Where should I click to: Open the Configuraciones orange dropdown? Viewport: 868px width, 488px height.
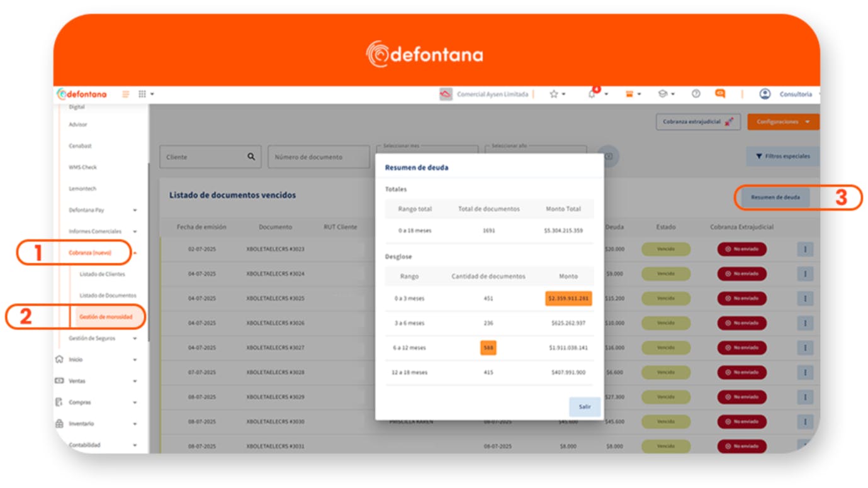click(783, 122)
